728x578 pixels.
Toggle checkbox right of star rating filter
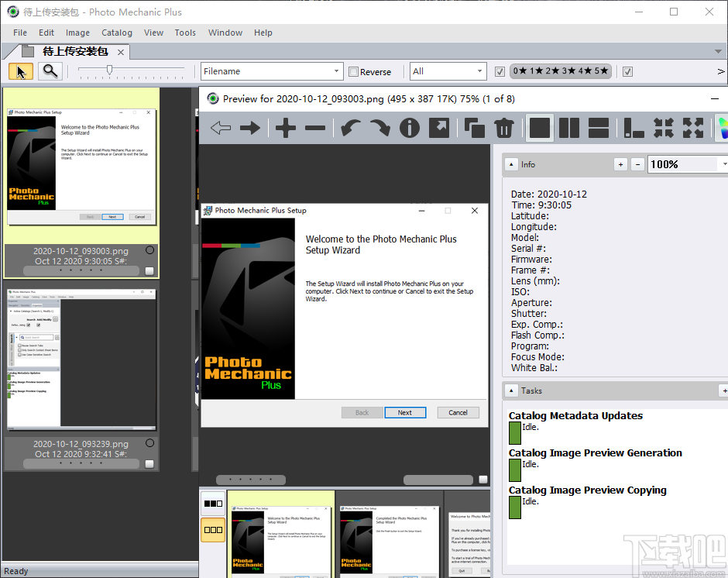click(628, 71)
